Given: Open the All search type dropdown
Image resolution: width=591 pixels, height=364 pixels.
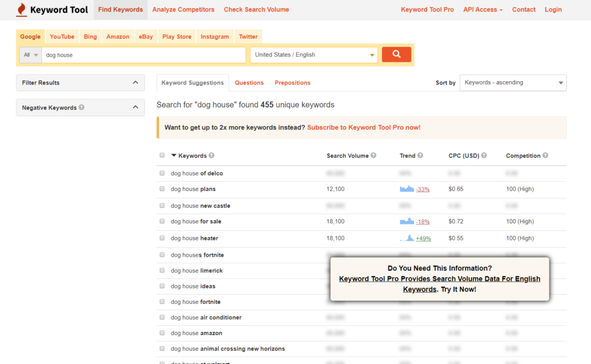Looking at the screenshot, I should [x=31, y=55].
